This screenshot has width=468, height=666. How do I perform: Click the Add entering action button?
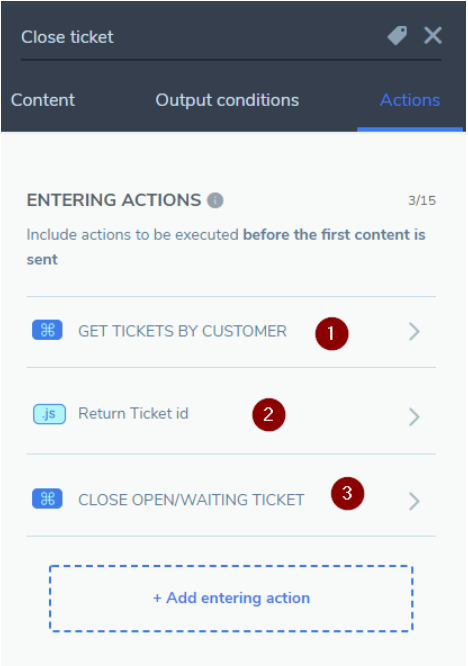(231, 598)
